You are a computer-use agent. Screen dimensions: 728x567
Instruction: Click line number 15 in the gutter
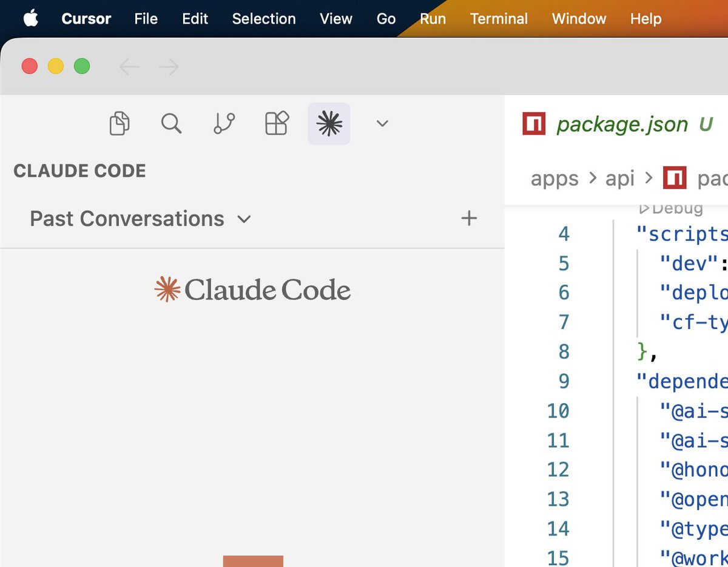pos(558,558)
